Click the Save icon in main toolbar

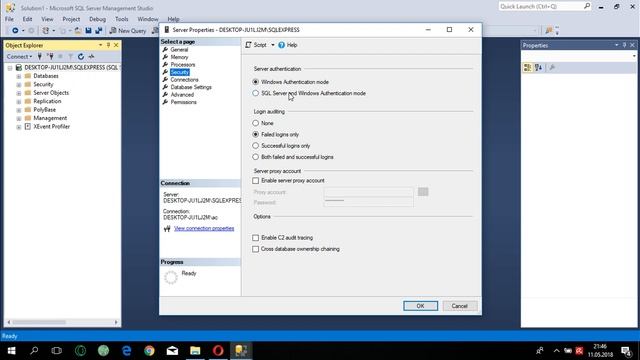point(88,31)
